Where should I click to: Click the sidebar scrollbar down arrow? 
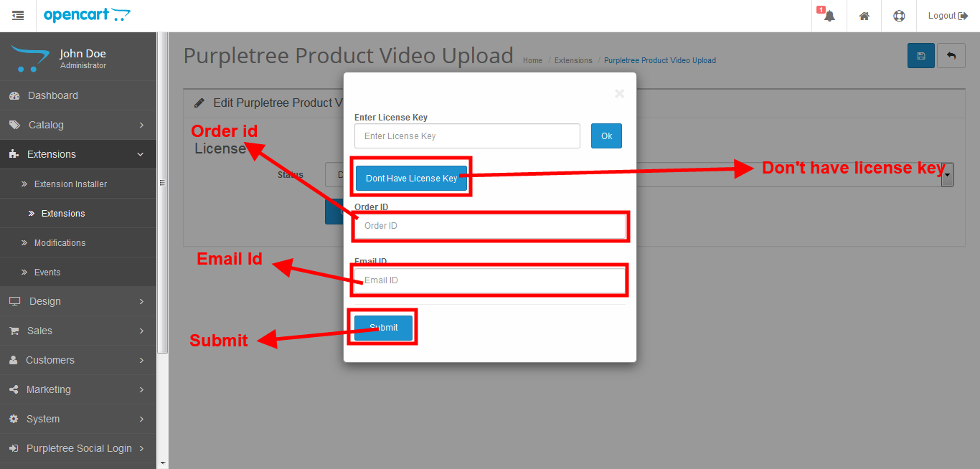[x=162, y=463]
